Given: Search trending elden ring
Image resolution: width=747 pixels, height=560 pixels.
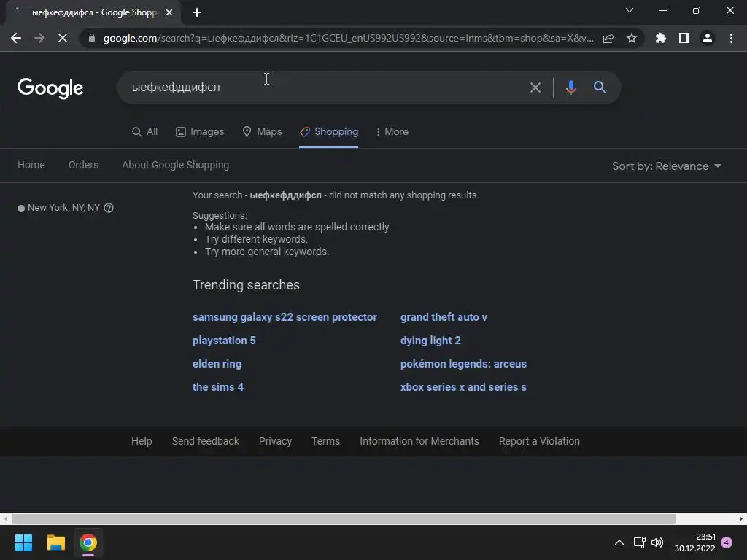Looking at the screenshot, I should coord(217,364).
